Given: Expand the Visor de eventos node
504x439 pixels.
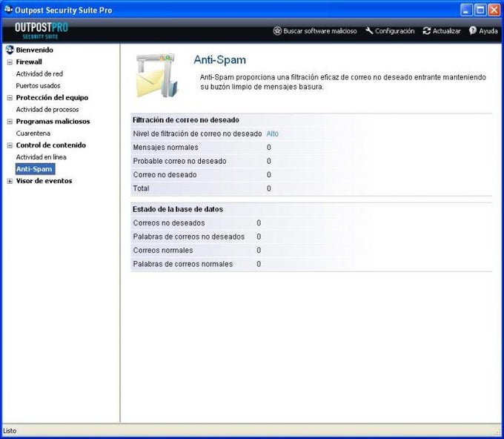Looking at the screenshot, I should tap(10, 181).
